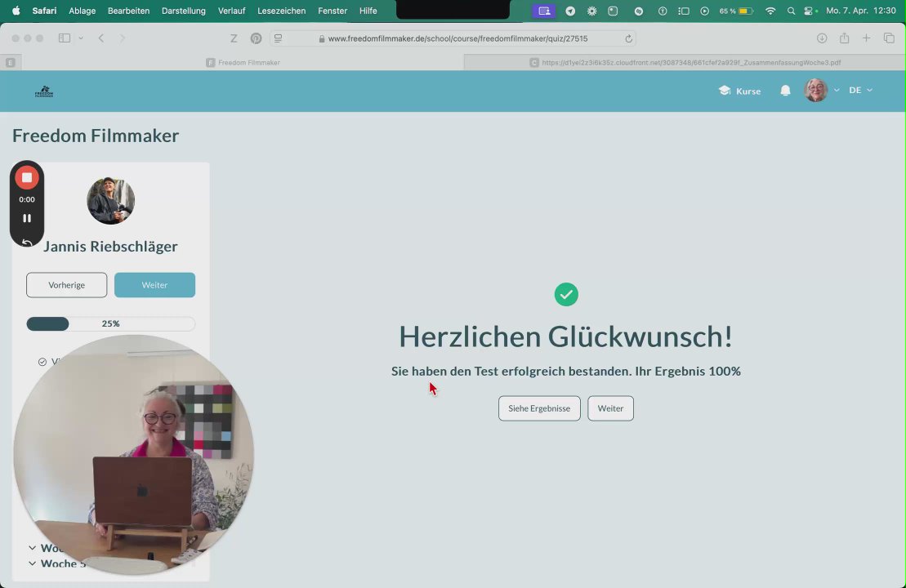Open the page reader menu icon
The image size is (906, 588).
(278, 38)
